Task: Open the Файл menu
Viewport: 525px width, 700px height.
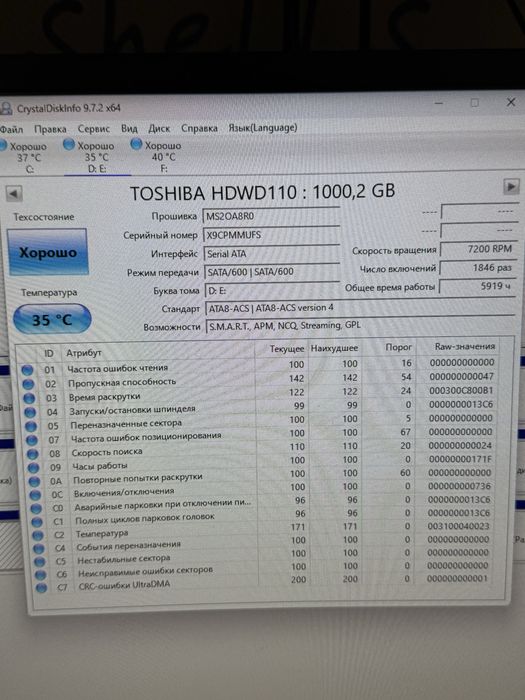Action: click(x=11, y=129)
